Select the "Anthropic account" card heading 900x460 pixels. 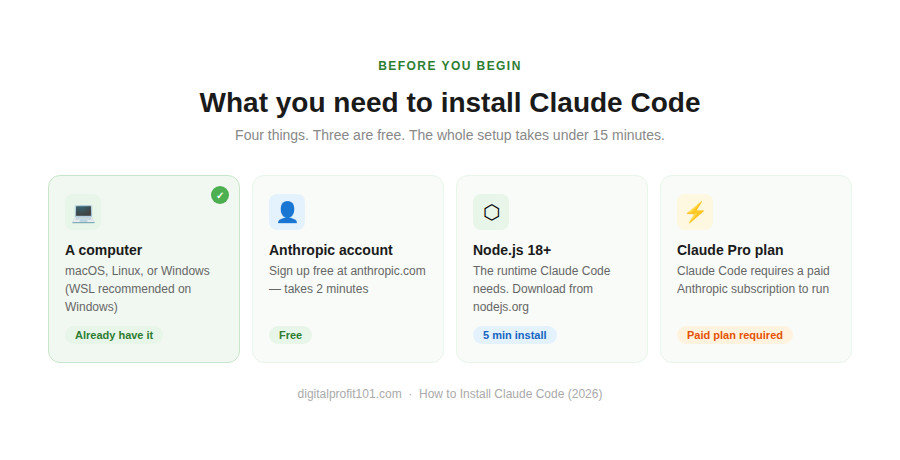pyautogui.click(x=331, y=250)
